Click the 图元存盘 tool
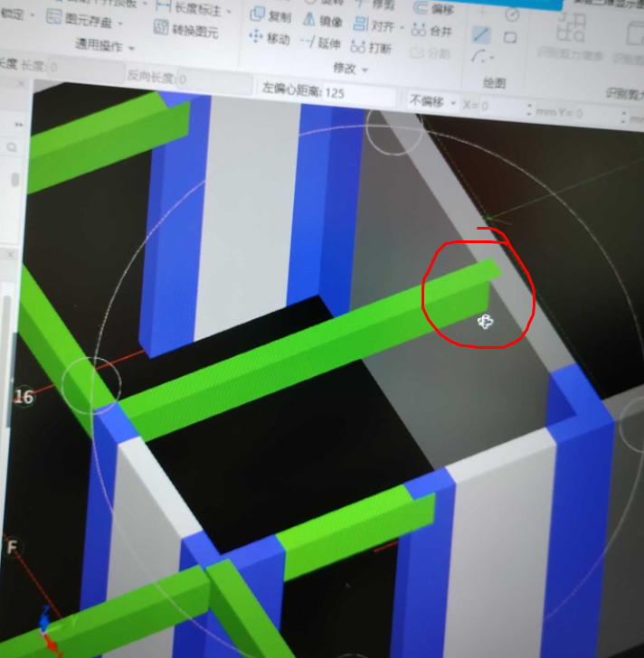 [80, 19]
